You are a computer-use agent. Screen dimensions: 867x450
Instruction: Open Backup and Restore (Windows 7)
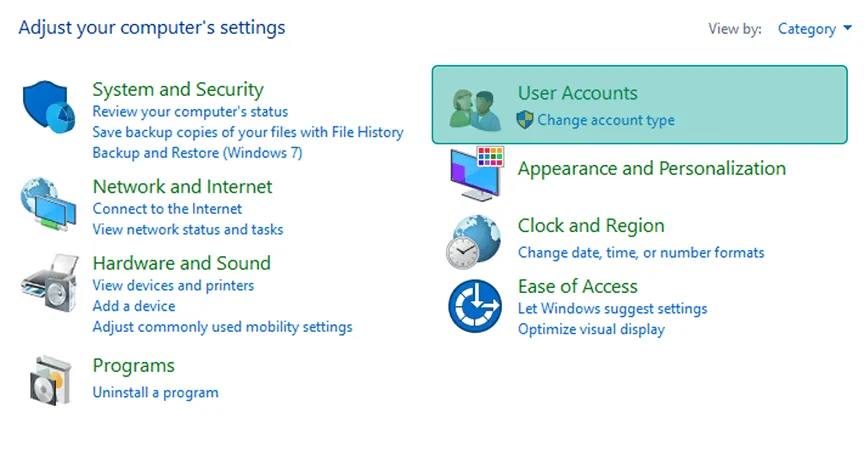(x=197, y=153)
